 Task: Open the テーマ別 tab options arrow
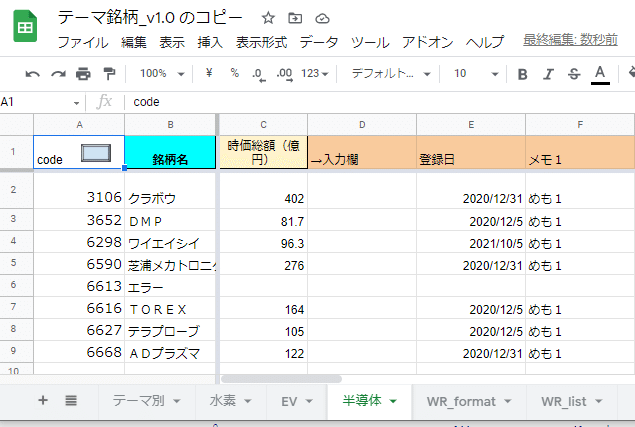click(177, 401)
